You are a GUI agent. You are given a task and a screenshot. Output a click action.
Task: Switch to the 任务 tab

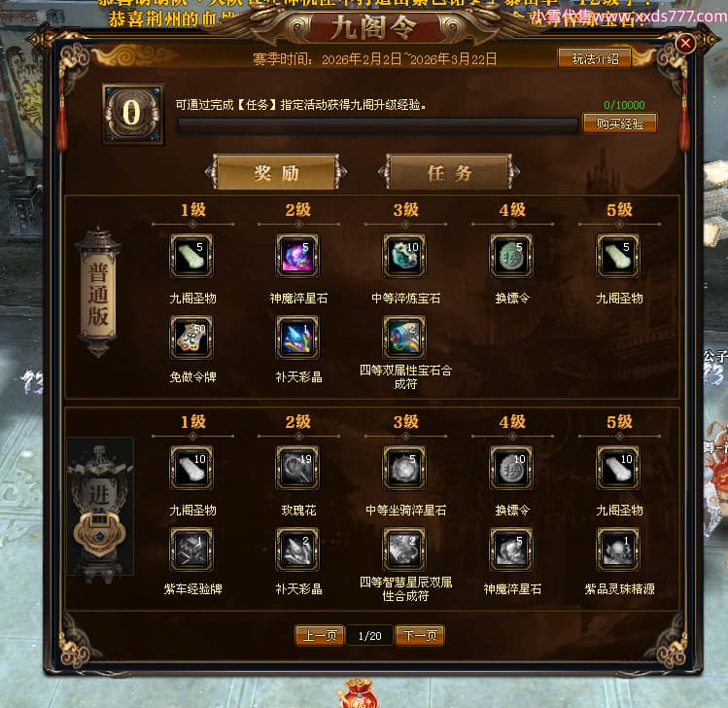449,172
